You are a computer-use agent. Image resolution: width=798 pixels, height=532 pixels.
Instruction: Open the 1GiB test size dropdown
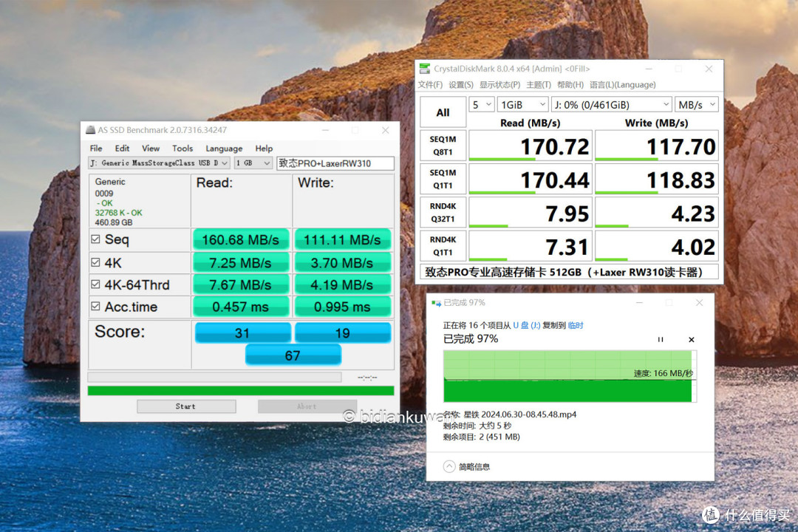click(x=522, y=105)
